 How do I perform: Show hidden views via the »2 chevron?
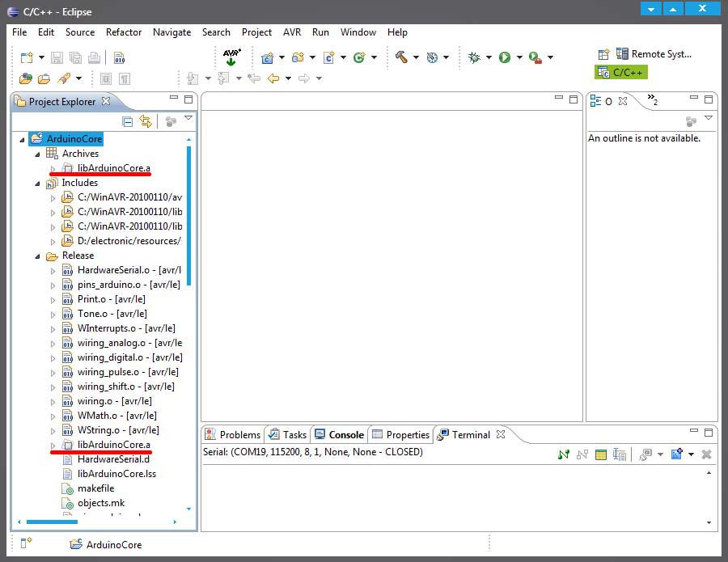[652, 99]
